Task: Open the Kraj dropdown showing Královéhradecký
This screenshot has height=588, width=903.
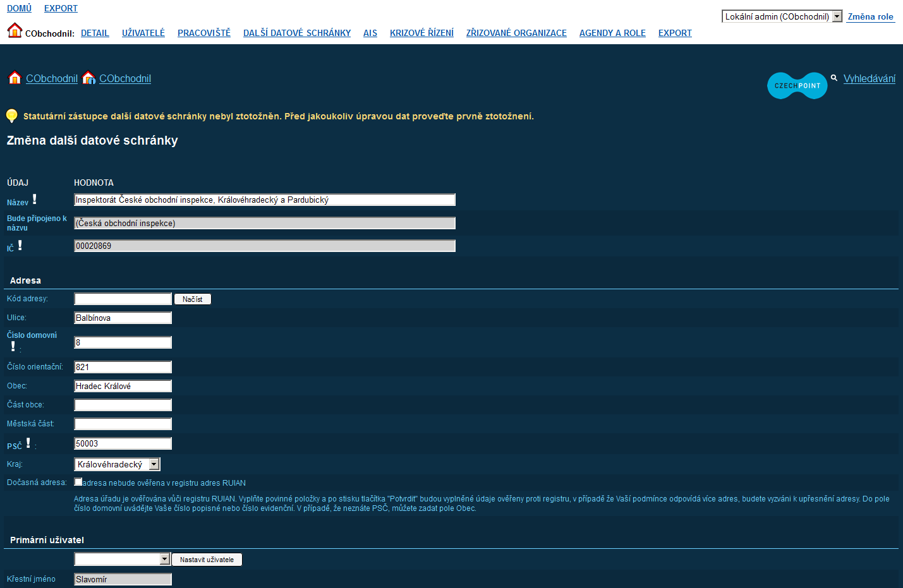Action: pos(118,464)
